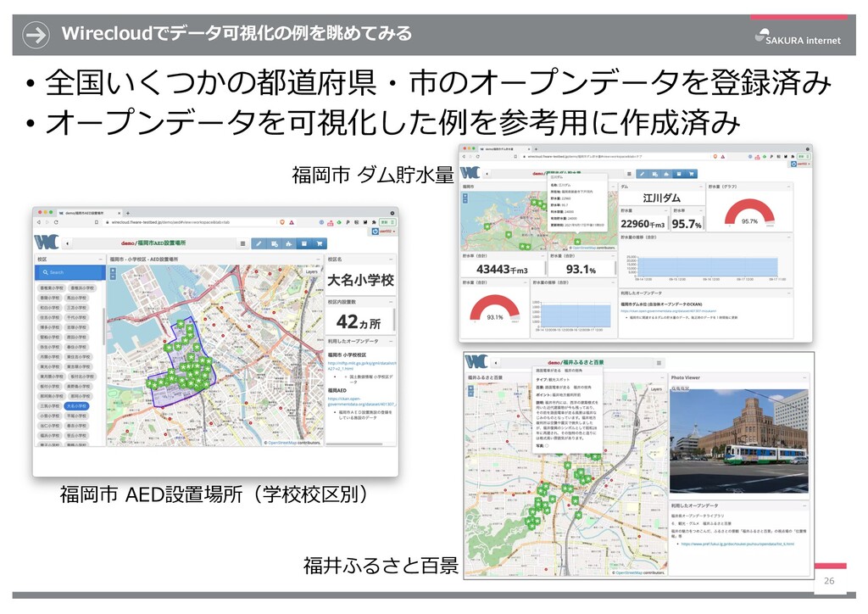Click the tram photo in Photo Viewer
868x614 pixels.
point(738,441)
